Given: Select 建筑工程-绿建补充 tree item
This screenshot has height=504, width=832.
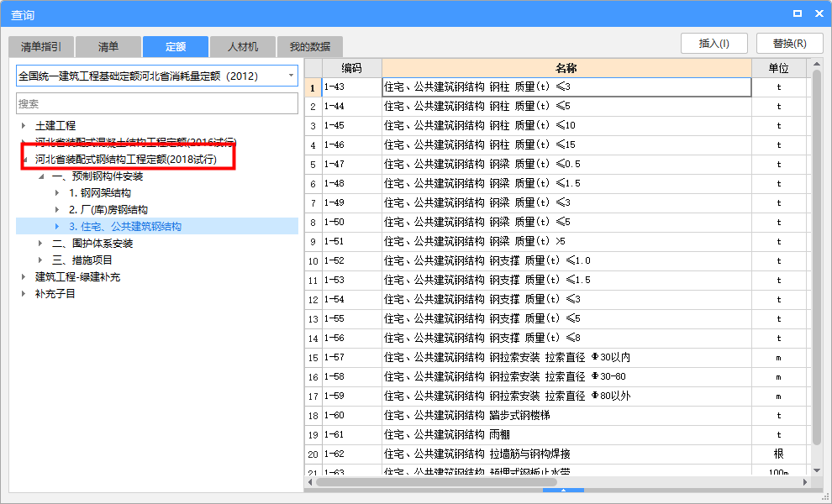Looking at the screenshot, I should pyautogui.click(x=77, y=277).
